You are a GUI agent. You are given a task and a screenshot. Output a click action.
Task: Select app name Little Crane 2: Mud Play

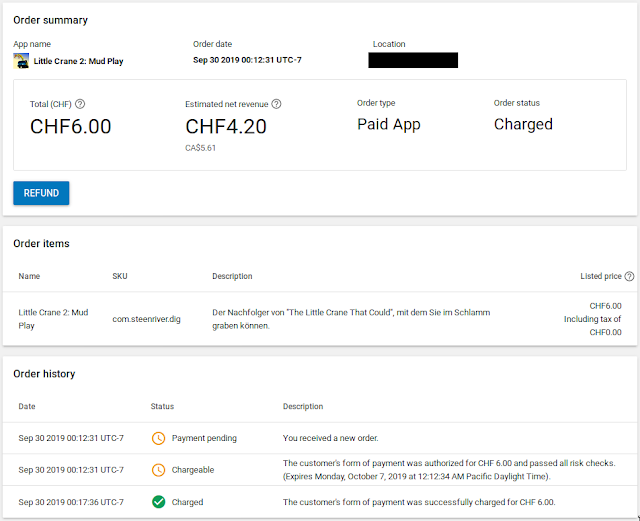click(78, 61)
